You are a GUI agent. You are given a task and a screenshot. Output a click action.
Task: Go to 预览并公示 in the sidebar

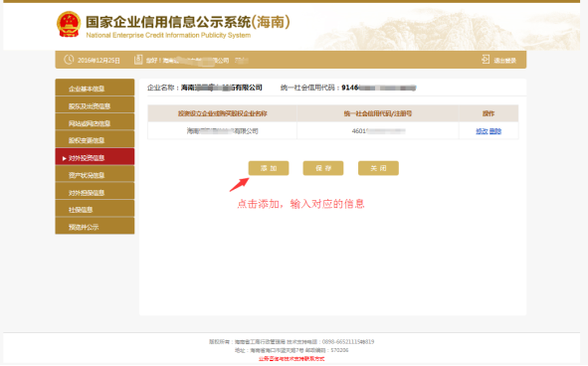click(x=95, y=226)
